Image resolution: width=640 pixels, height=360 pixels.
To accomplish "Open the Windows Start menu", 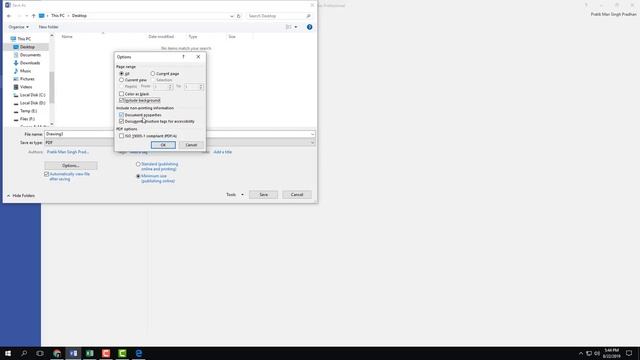I will (8, 353).
